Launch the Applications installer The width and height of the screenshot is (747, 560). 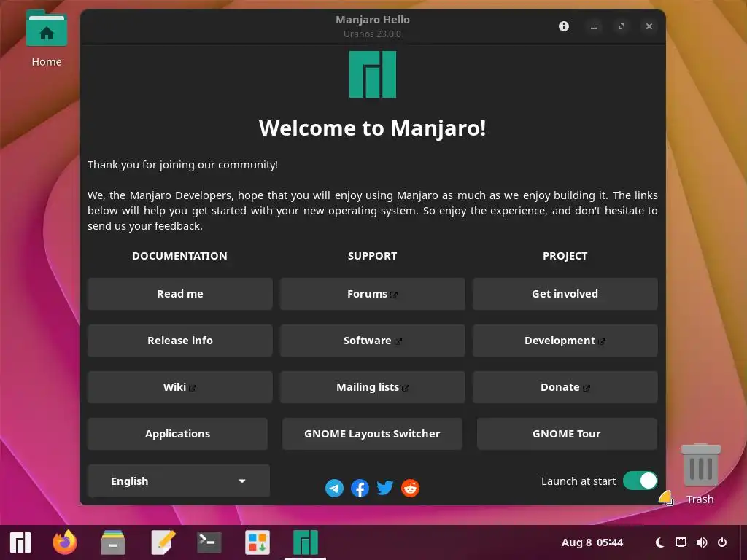pos(178,434)
